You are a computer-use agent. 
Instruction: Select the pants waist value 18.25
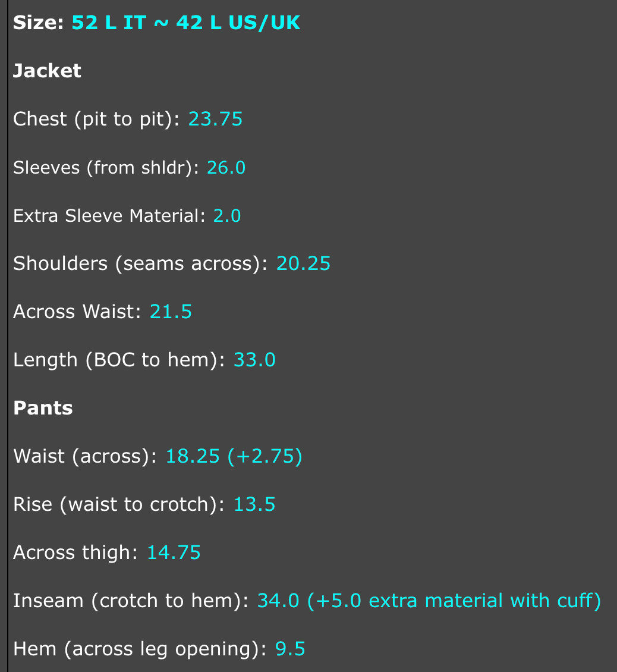click(193, 456)
